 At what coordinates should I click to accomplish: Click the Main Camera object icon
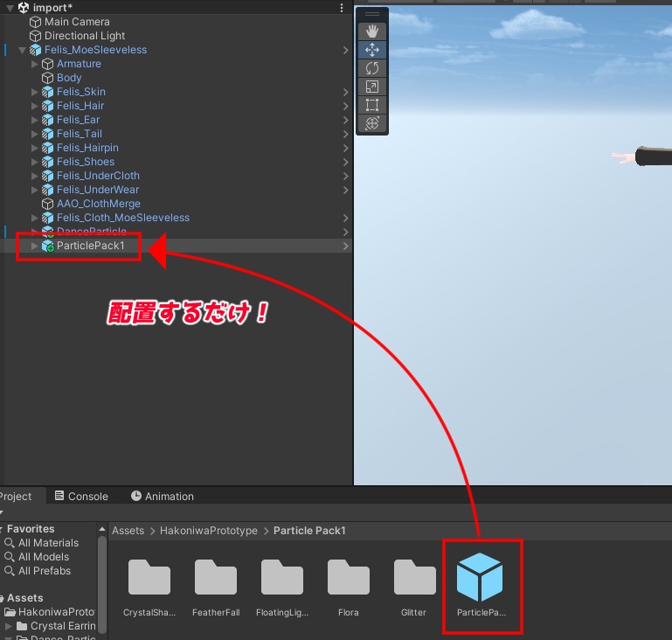point(35,22)
